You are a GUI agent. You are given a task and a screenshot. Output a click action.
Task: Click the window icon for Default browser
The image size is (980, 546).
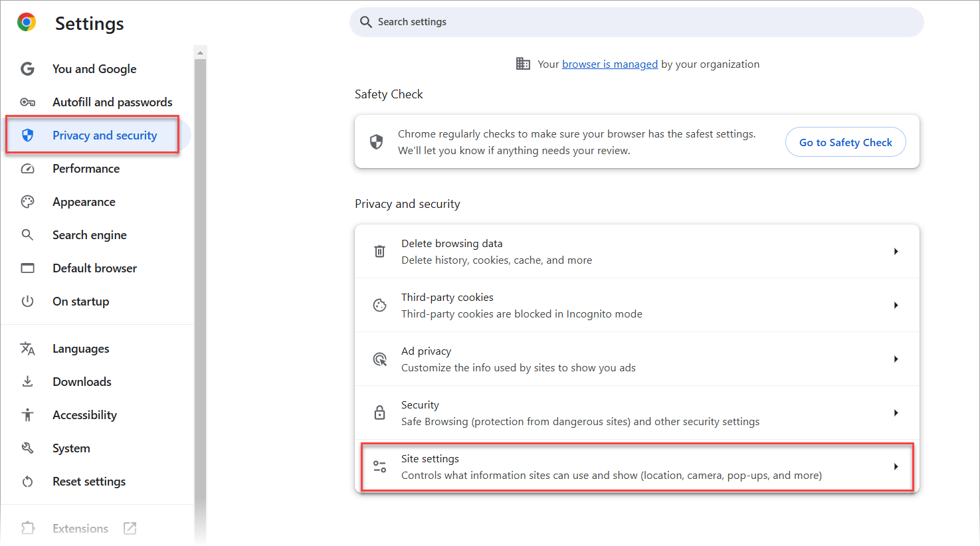(x=27, y=268)
